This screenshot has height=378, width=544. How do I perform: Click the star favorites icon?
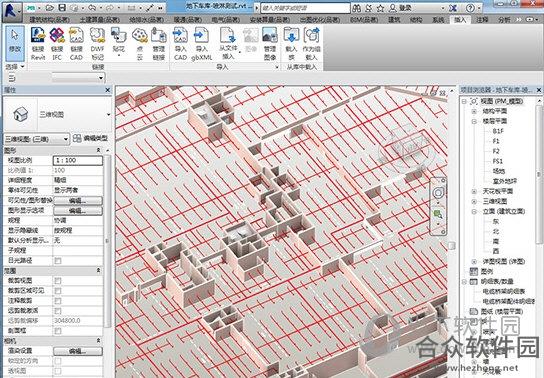(x=380, y=8)
